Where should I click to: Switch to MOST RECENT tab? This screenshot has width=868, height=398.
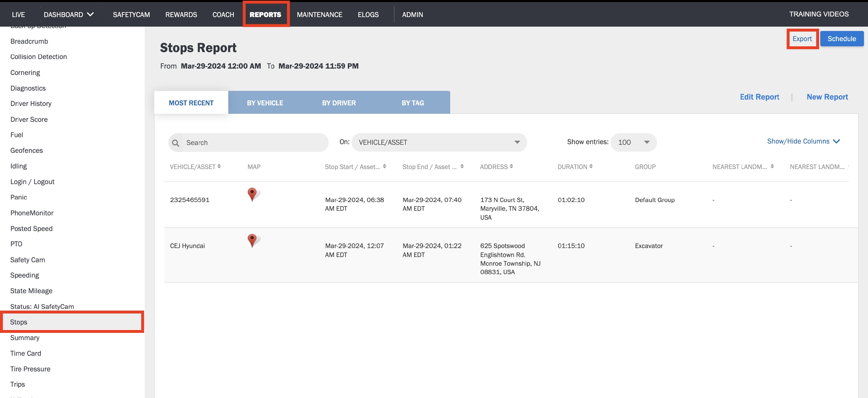(x=191, y=103)
